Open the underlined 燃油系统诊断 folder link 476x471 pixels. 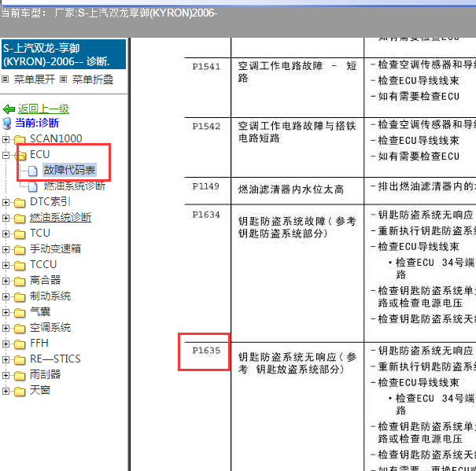pyautogui.click(x=61, y=217)
